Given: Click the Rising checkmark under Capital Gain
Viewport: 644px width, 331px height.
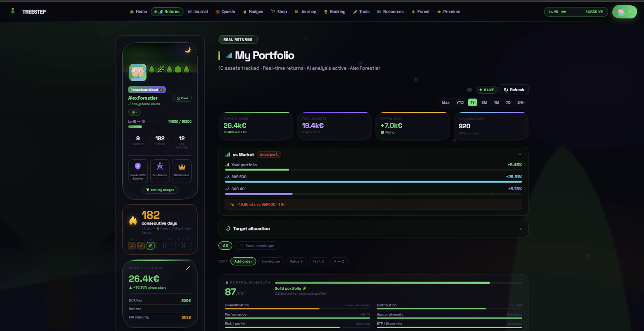Looking at the screenshot, I should (x=382, y=132).
